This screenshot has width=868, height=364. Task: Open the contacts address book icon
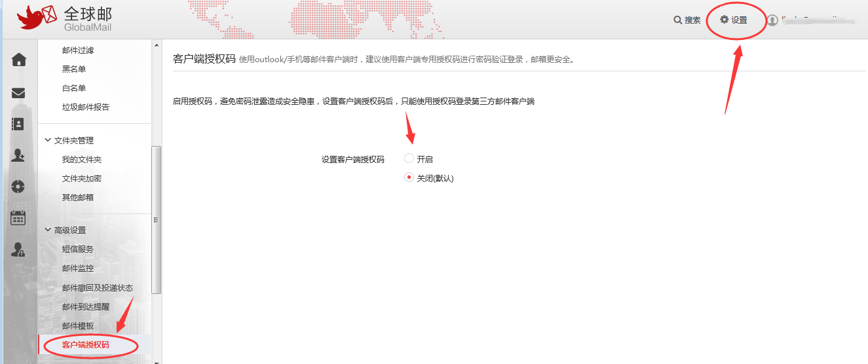18,124
